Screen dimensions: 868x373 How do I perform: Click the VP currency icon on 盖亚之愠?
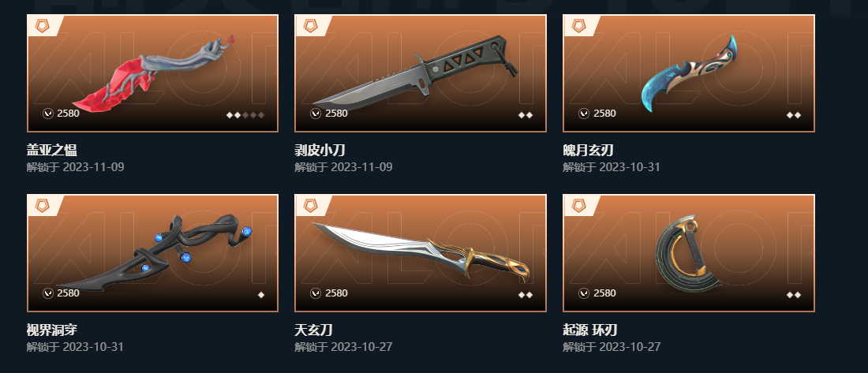point(48,114)
